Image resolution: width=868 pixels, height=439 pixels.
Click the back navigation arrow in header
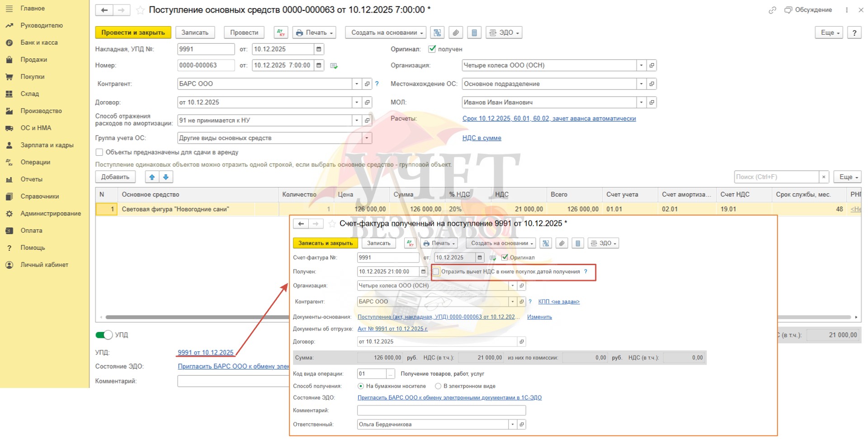click(104, 10)
